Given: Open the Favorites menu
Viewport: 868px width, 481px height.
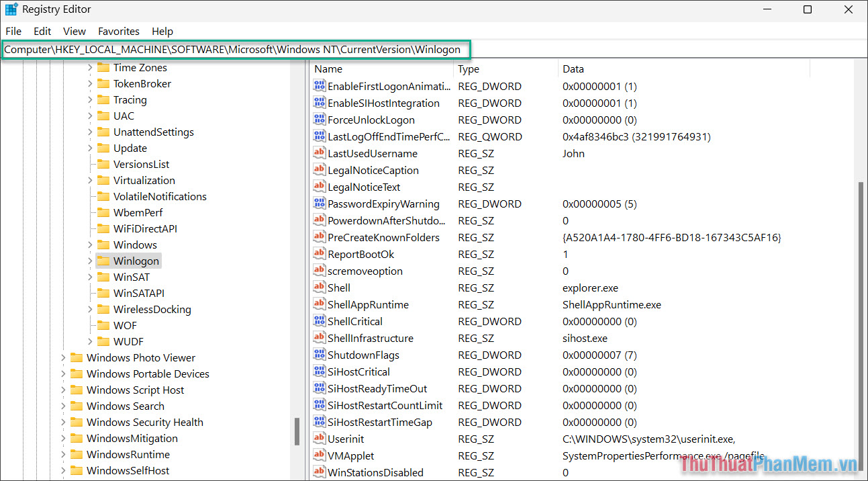Looking at the screenshot, I should pos(118,31).
